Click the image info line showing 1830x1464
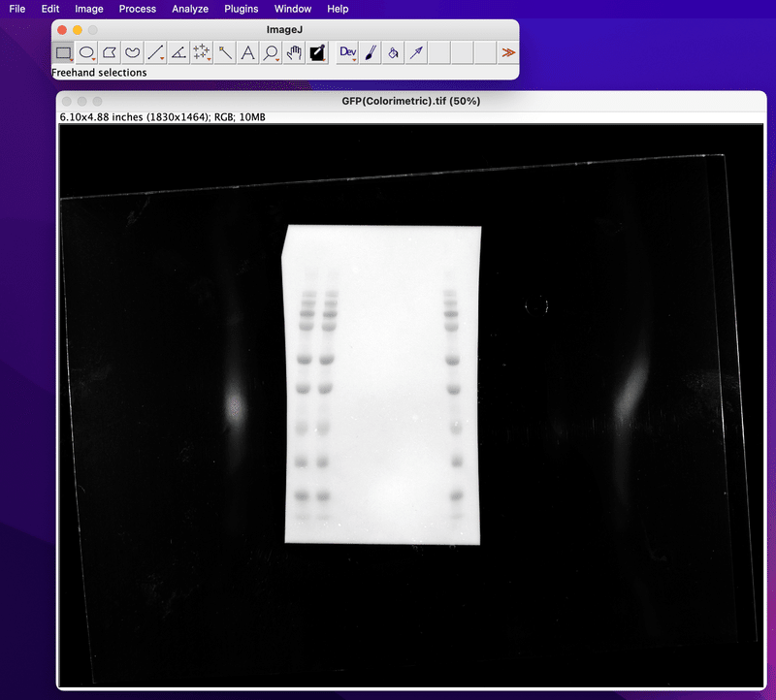Screen dimensions: 776x700 tap(162, 117)
